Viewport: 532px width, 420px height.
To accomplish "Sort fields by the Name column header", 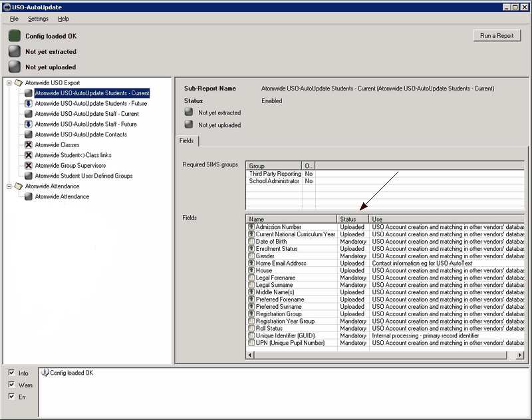I will 291,219.
